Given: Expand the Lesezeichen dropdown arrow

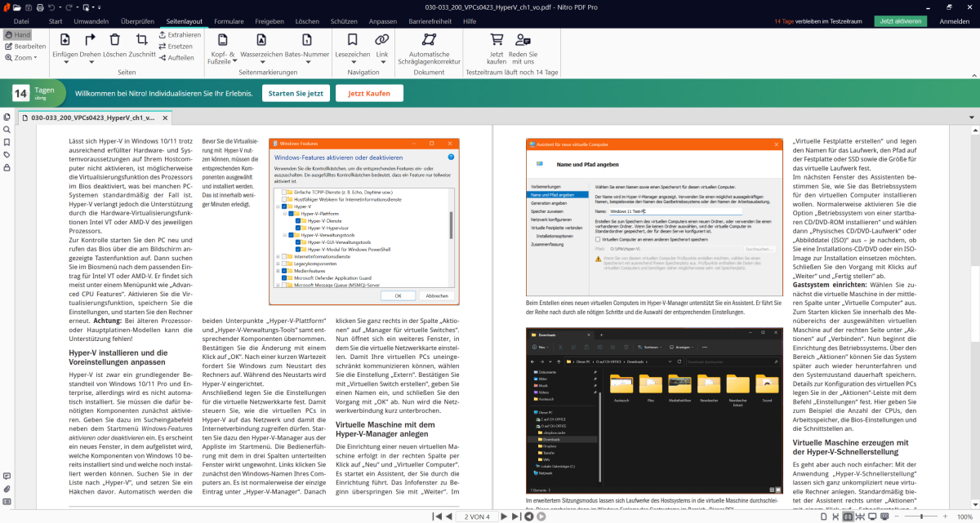Looking at the screenshot, I should 354,62.
